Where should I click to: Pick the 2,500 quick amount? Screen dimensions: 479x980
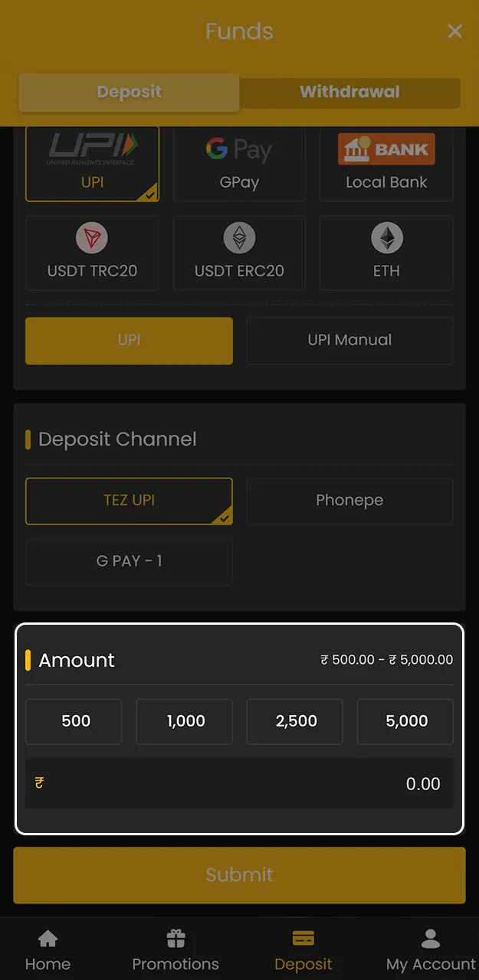[x=294, y=720]
